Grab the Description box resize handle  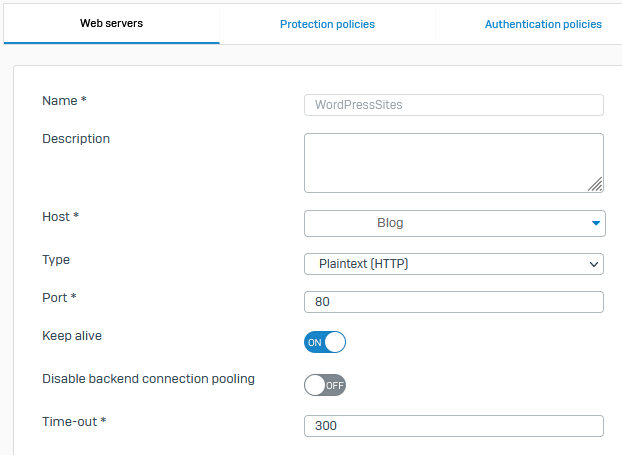pos(595,184)
